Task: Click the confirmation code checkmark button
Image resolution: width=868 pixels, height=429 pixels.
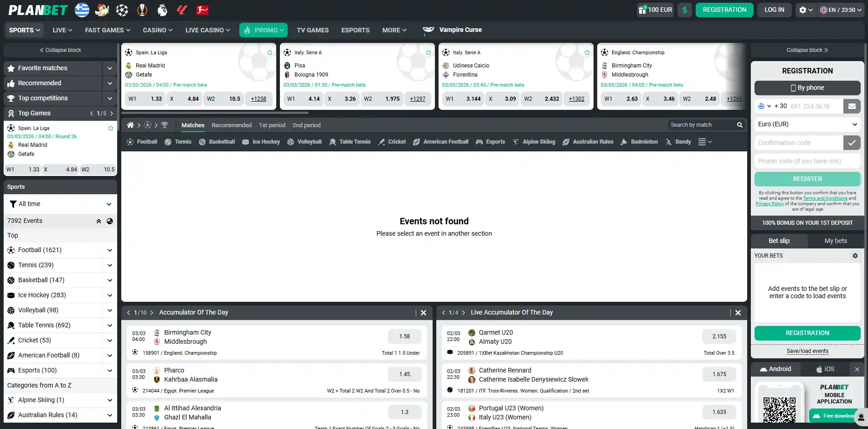Action: (852, 143)
